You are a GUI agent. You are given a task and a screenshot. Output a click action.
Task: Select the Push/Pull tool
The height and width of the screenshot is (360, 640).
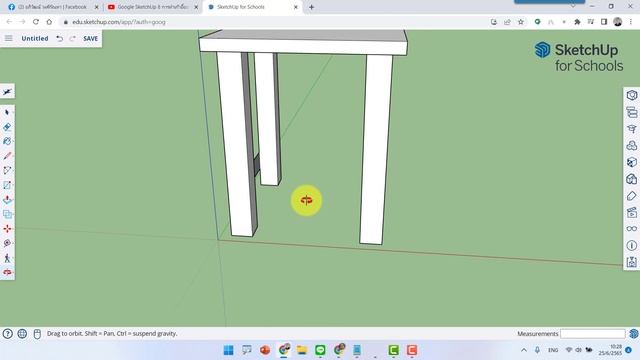(7, 200)
